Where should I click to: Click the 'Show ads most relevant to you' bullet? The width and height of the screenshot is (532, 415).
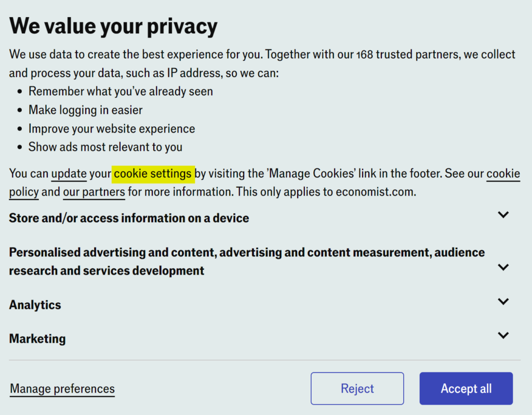coord(105,147)
